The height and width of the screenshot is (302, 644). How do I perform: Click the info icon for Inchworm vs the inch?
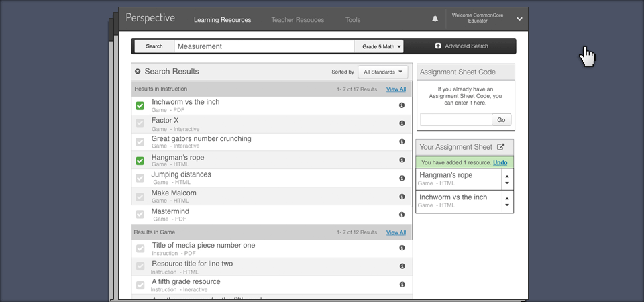click(x=402, y=105)
